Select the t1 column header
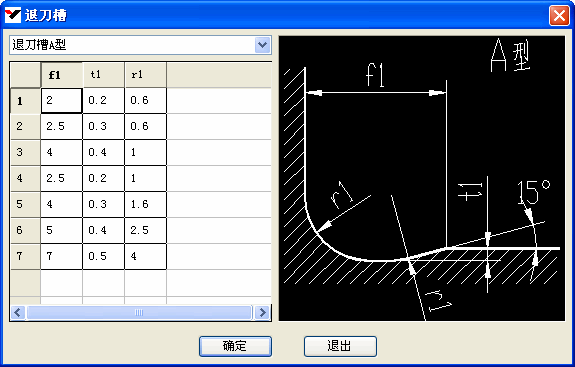This screenshot has height=367, width=575. pos(104,75)
